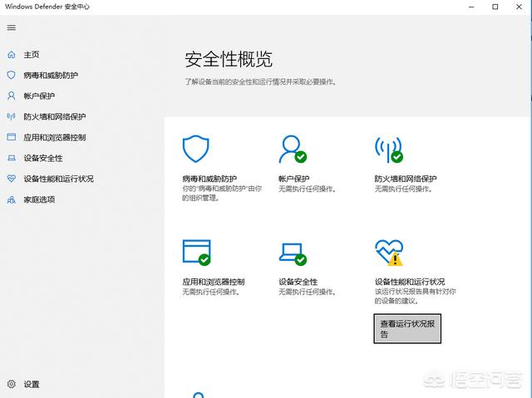Image resolution: width=532 pixels, height=398 pixels.
Task: Select 病毒和威胁防护 in the sidebar
Action: point(51,76)
